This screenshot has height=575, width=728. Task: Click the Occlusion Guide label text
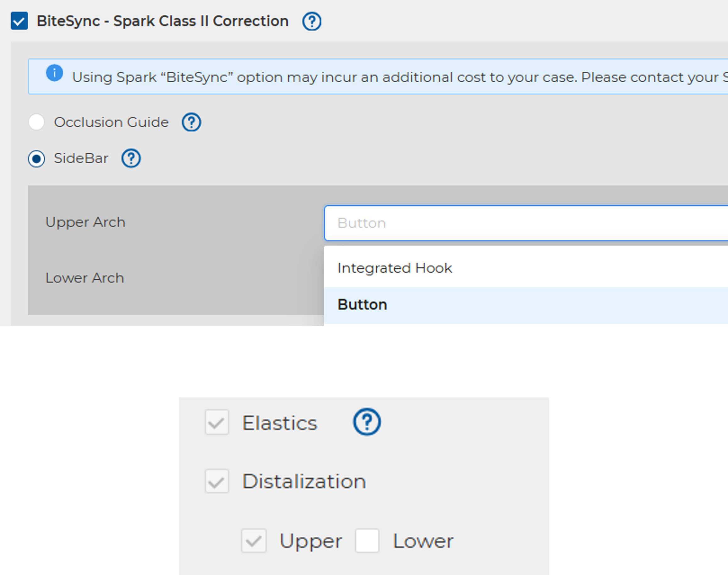click(x=111, y=122)
